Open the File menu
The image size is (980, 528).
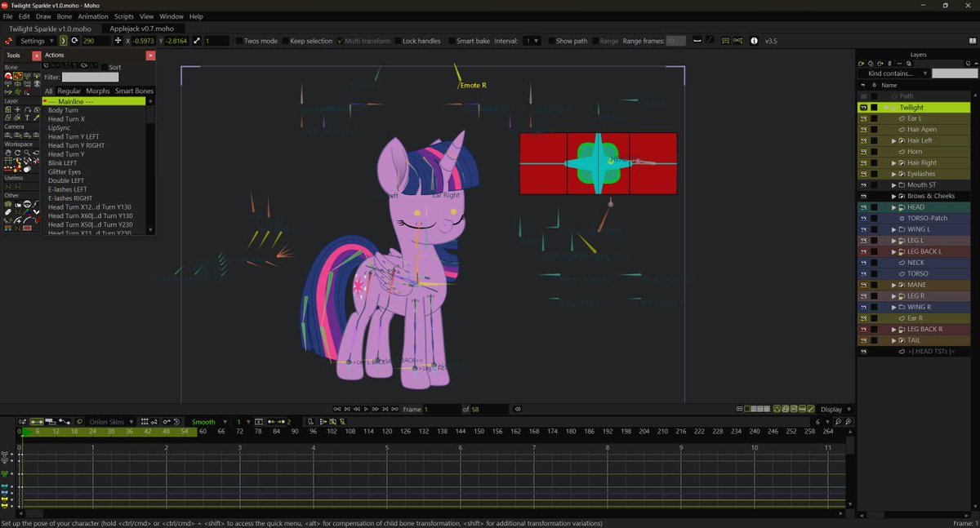[7, 16]
